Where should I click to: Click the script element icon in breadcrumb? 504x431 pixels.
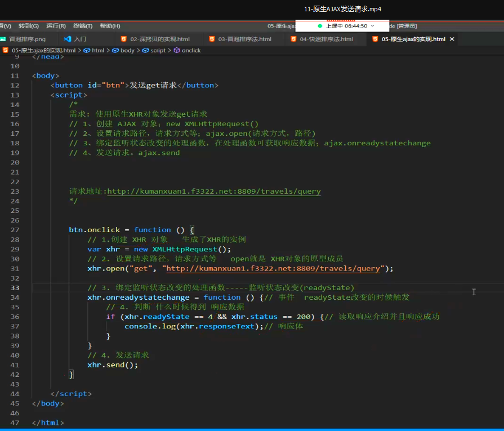tap(146, 50)
